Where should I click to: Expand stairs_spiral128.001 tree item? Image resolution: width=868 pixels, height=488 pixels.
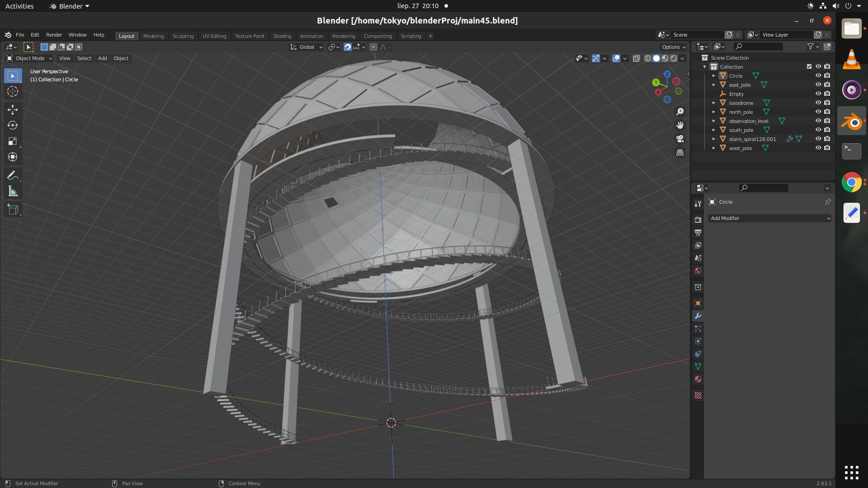714,139
